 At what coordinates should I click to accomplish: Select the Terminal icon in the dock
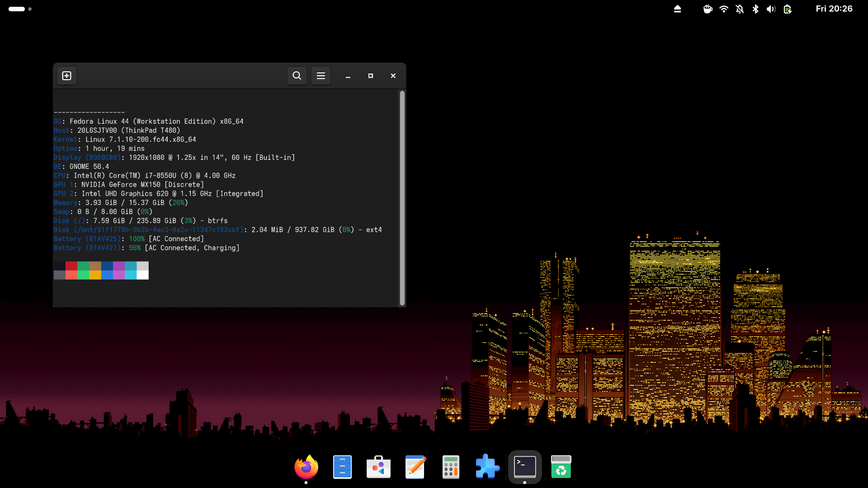[525, 467]
